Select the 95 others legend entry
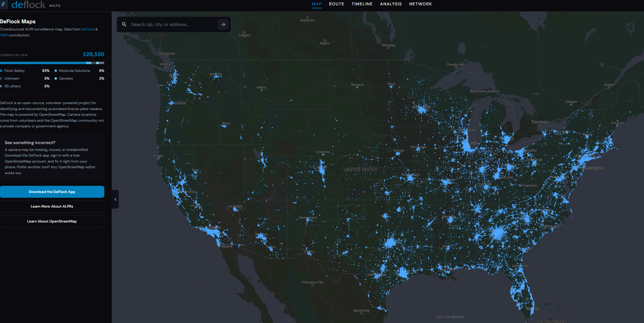This screenshot has height=323, width=644. click(x=25, y=86)
